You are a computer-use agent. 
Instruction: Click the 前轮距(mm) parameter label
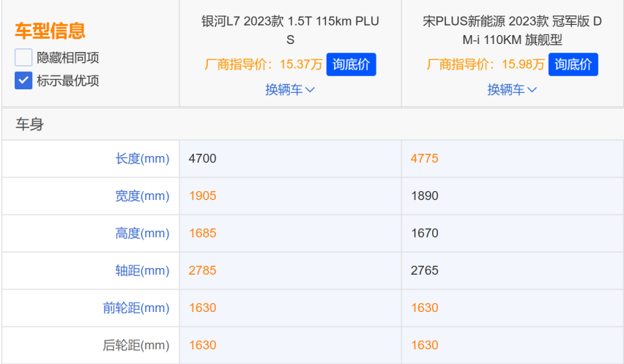(136, 308)
